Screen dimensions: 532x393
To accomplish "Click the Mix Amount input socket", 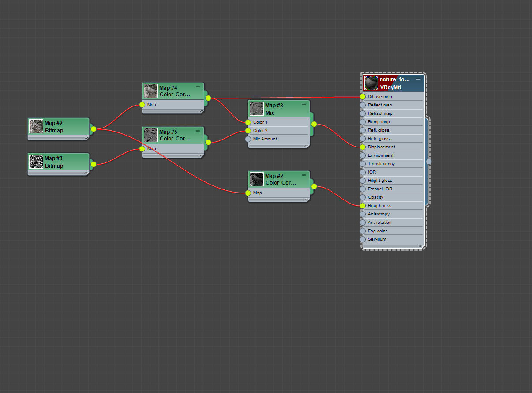I will 248,139.
